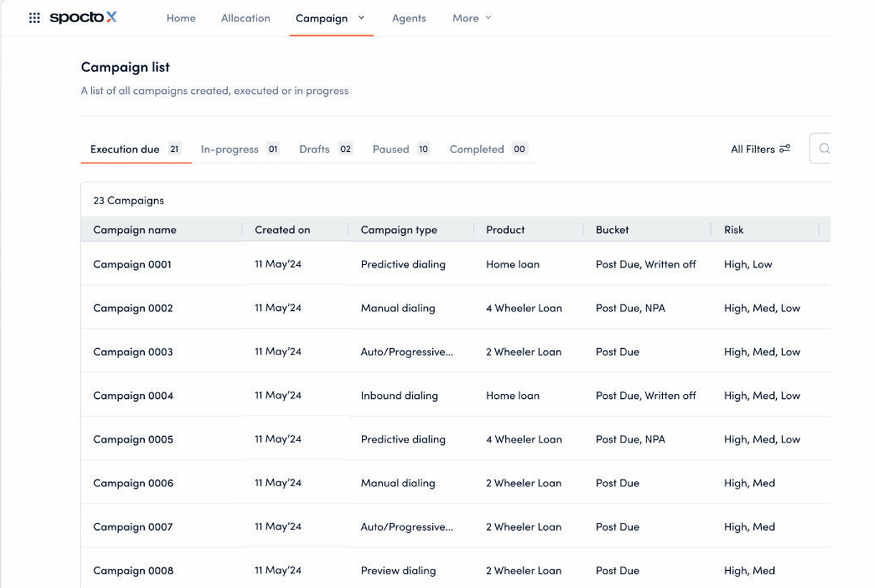Click the Campaign list heading
Viewport: 875px width, 588px height.
[125, 67]
